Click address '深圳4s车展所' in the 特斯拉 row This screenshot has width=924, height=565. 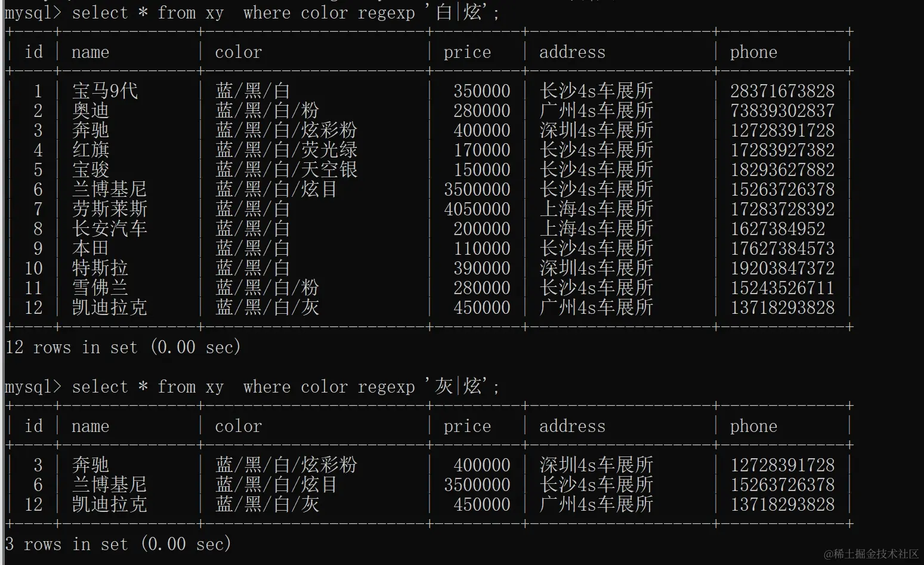coord(597,268)
